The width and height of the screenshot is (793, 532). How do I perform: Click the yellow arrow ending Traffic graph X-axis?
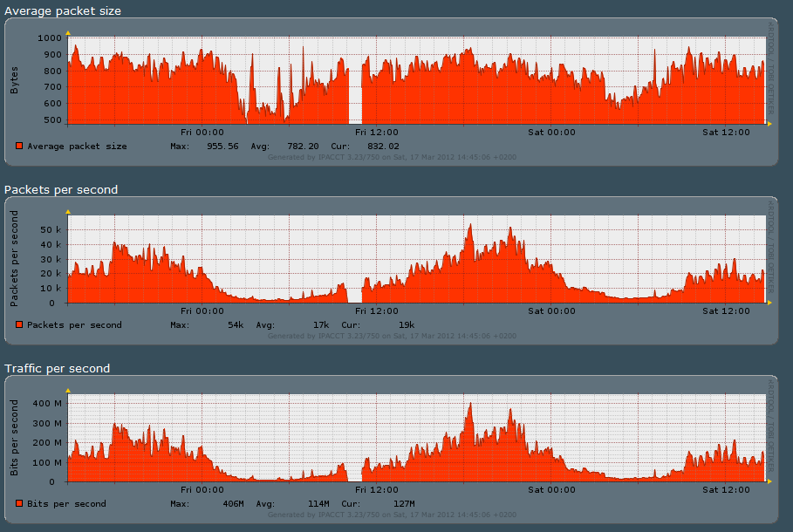click(769, 481)
